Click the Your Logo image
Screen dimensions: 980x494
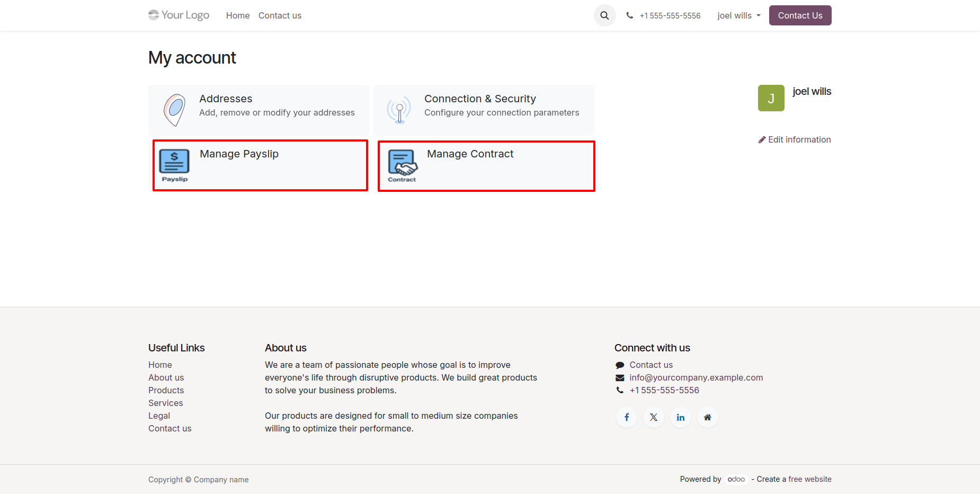[x=179, y=15]
